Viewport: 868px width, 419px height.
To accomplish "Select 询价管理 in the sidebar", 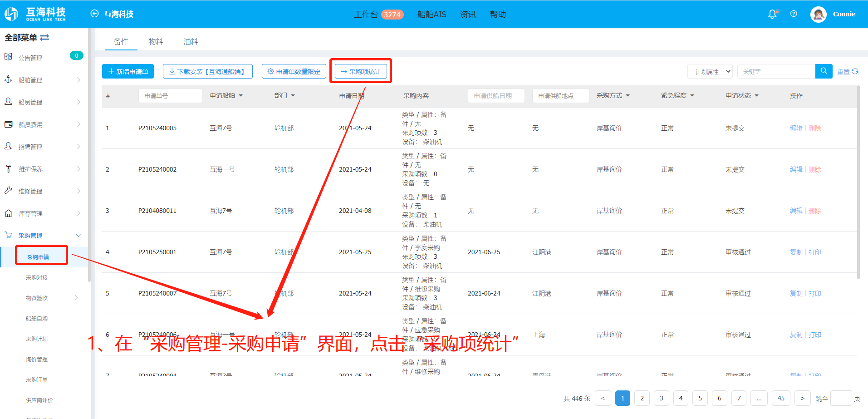I will 37,359.
